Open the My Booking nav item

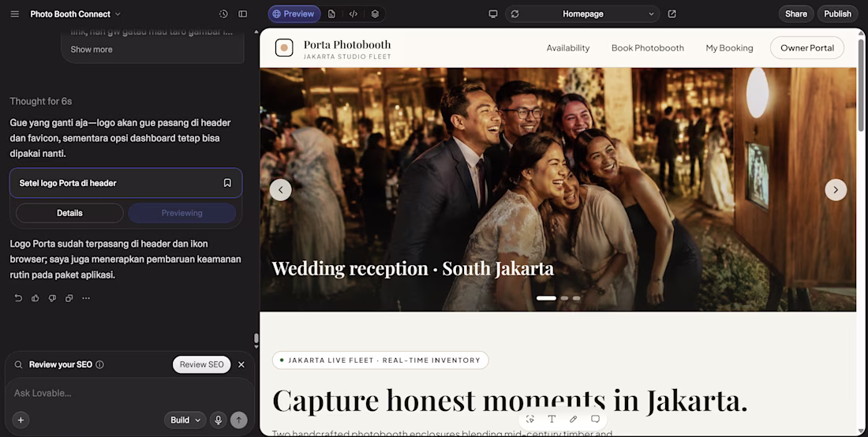pyautogui.click(x=729, y=48)
